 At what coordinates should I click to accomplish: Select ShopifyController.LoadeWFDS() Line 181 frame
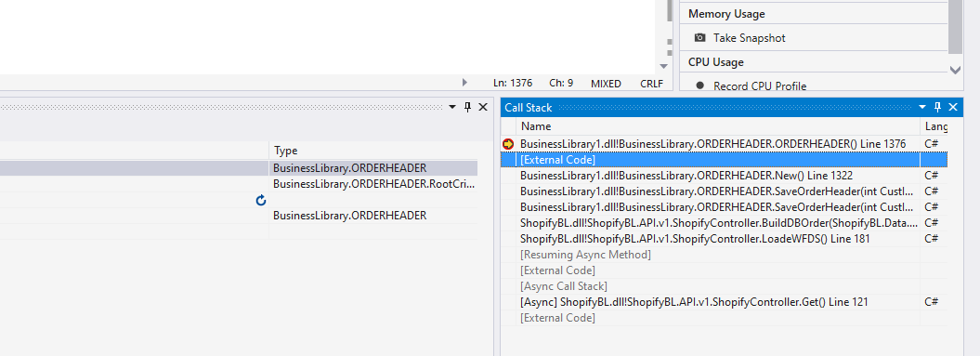pyautogui.click(x=695, y=238)
